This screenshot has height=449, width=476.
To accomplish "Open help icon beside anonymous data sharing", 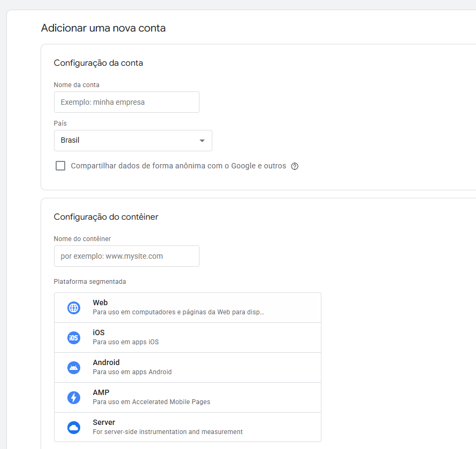I will click(x=295, y=166).
